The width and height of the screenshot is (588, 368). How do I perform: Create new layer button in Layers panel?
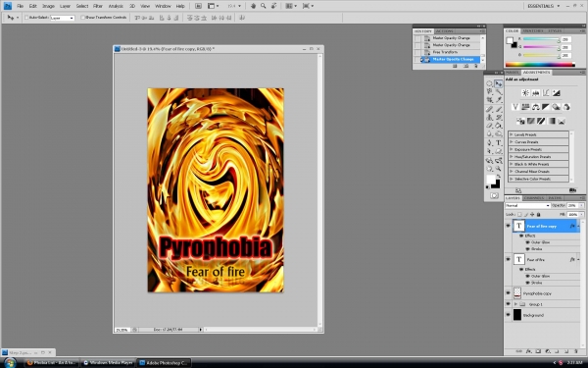[566, 351]
